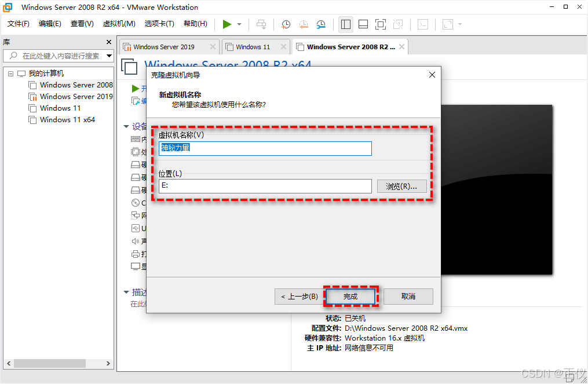Click the library horizontal scrollbar thumb
This screenshot has height=384, width=588.
tap(49, 363)
